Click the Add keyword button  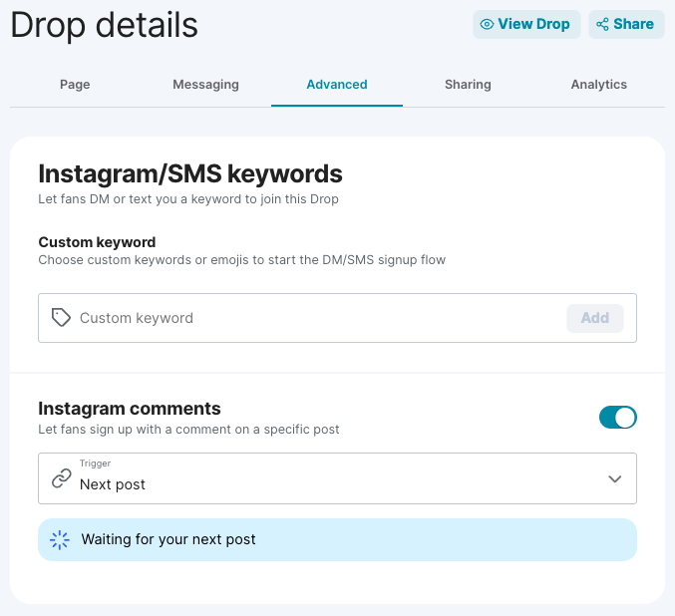pos(594,318)
